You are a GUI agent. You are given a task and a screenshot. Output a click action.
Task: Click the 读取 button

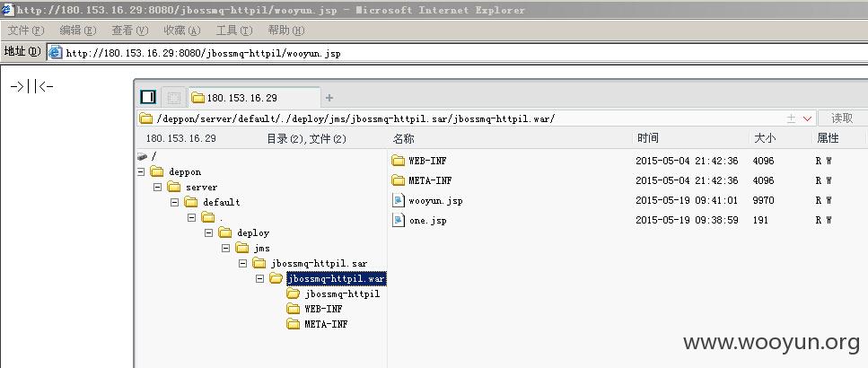[843, 118]
